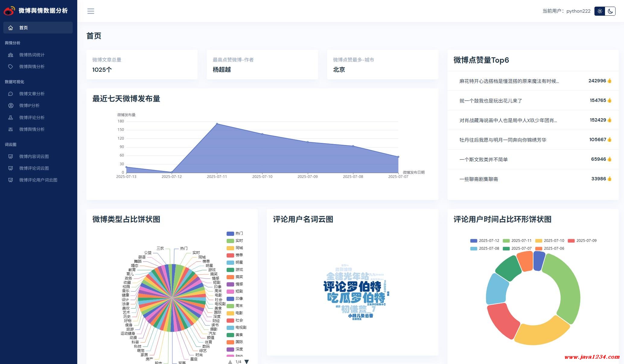Select the 微博IP分析 user-circle icon
Screen dimensions: 624x364
pyautogui.click(x=11, y=106)
